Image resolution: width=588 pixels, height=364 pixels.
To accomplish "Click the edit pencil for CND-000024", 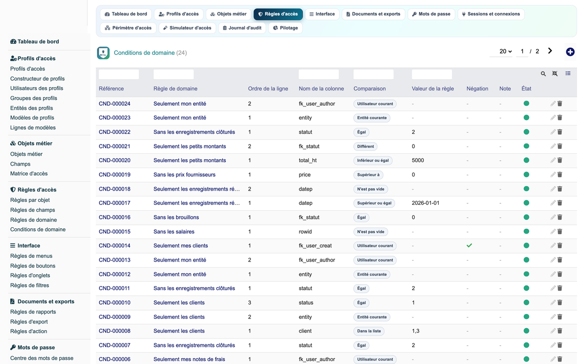I will point(553,104).
